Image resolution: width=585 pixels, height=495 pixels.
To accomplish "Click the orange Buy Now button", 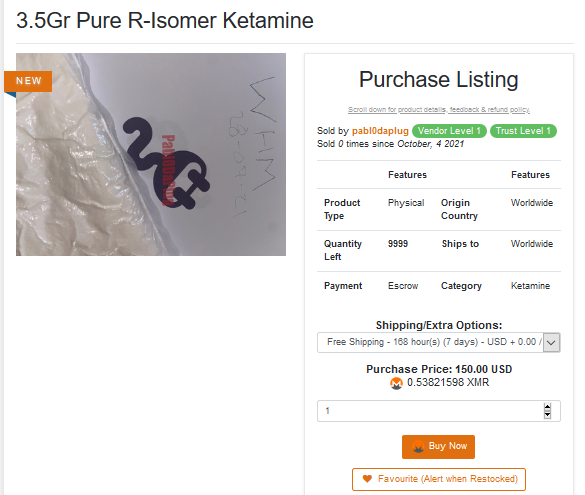I will click(x=438, y=447).
